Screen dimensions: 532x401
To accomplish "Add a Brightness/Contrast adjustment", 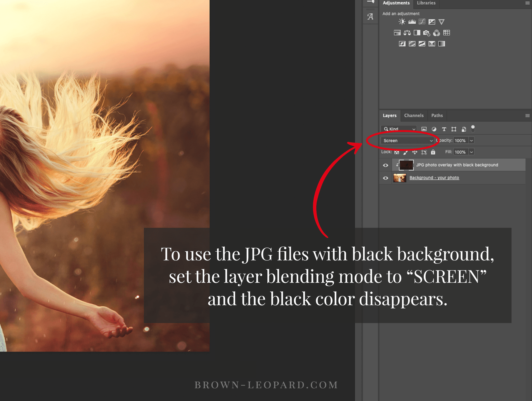I will (x=402, y=22).
